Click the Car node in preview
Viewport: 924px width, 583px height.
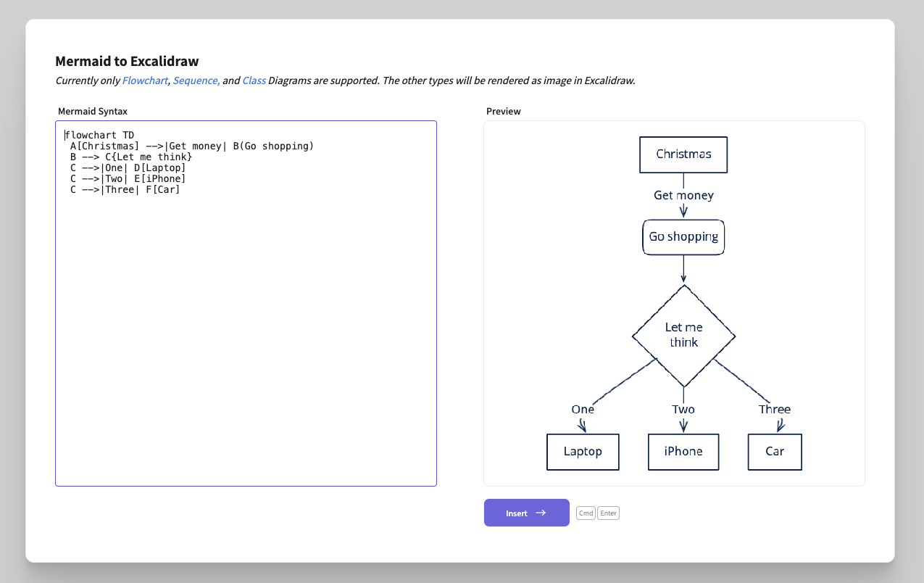click(775, 452)
